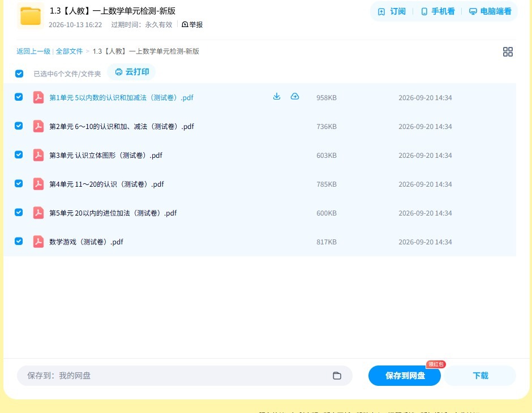Download the 第1单元 file via the row icon
This screenshot has width=532, height=413.
tap(277, 97)
